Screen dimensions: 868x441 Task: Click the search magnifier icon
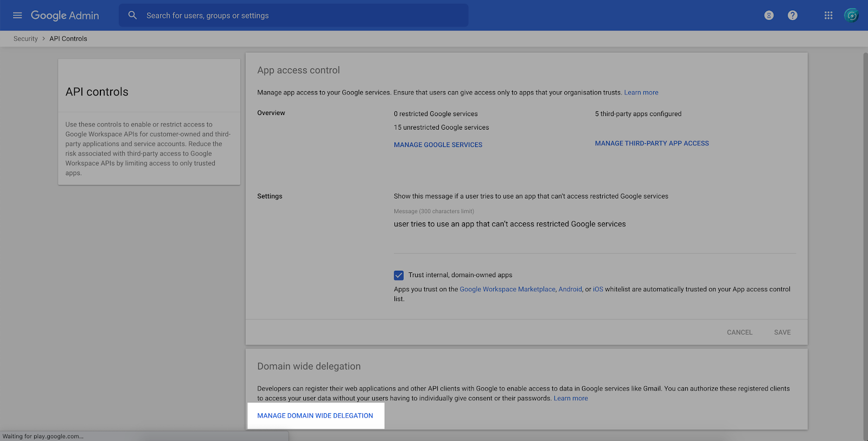(x=132, y=15)
